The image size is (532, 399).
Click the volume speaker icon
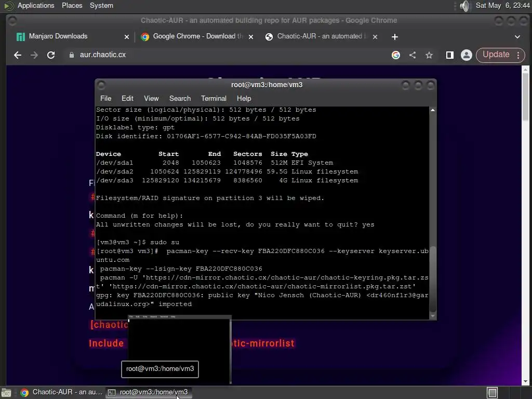point(465,6)
